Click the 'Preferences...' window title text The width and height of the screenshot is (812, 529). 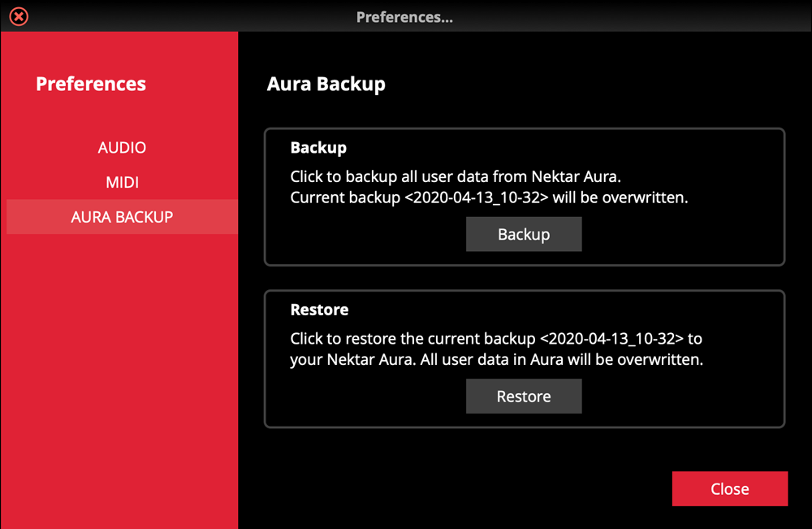(404, 17)
